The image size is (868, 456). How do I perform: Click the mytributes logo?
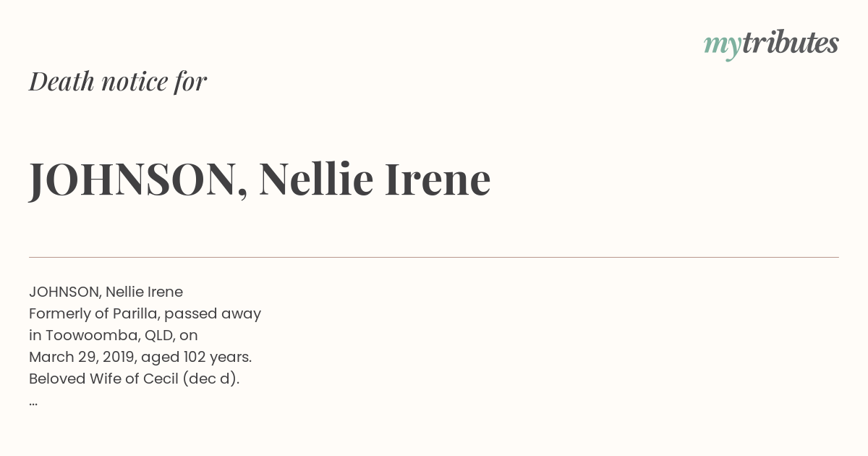pyautogui.click(x=771, y=44)
